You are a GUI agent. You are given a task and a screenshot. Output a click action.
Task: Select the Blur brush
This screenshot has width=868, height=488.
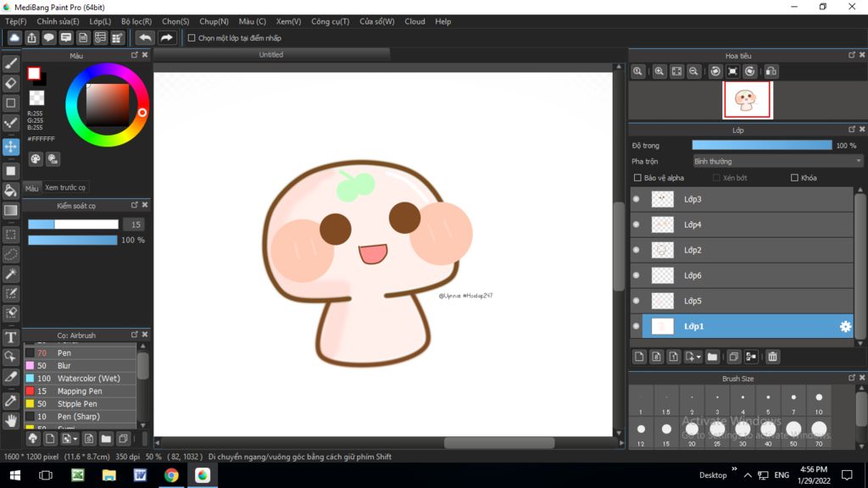[80, 366]
